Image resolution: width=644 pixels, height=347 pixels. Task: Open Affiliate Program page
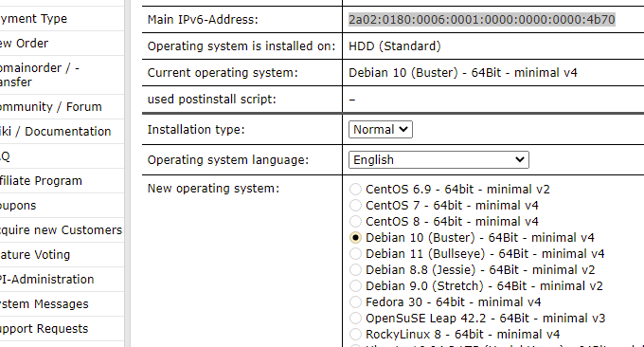(41, 181)
